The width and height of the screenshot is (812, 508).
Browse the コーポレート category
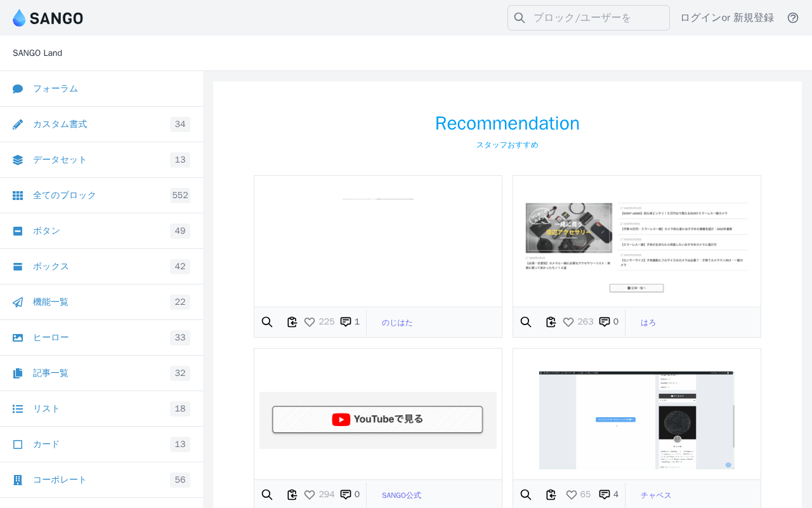(101, 480)
